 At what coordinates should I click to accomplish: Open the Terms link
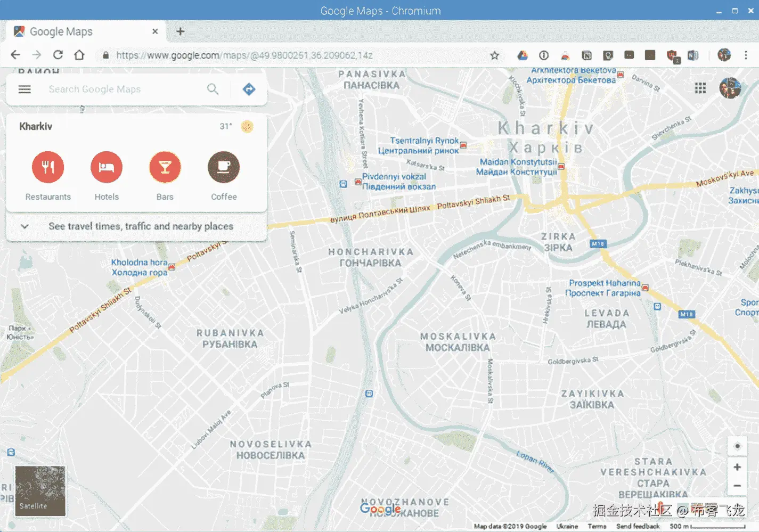[x=597, y=526]
